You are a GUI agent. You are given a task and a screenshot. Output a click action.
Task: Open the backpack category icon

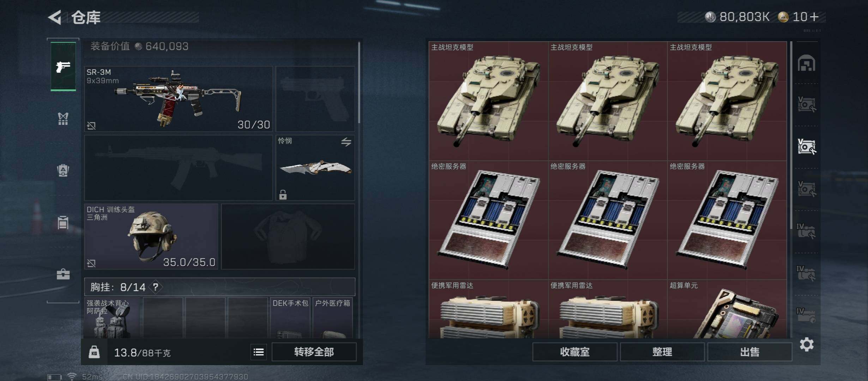point(63,170)
